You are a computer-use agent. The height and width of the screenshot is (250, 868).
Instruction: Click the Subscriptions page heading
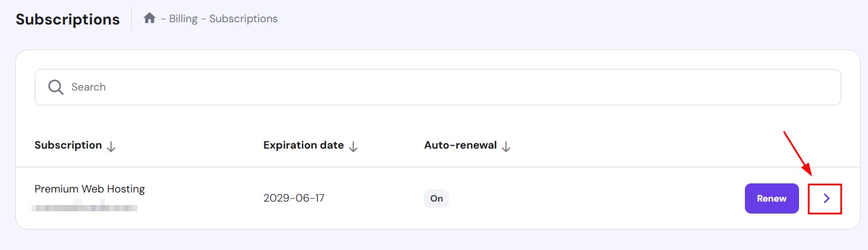point(68,19)
